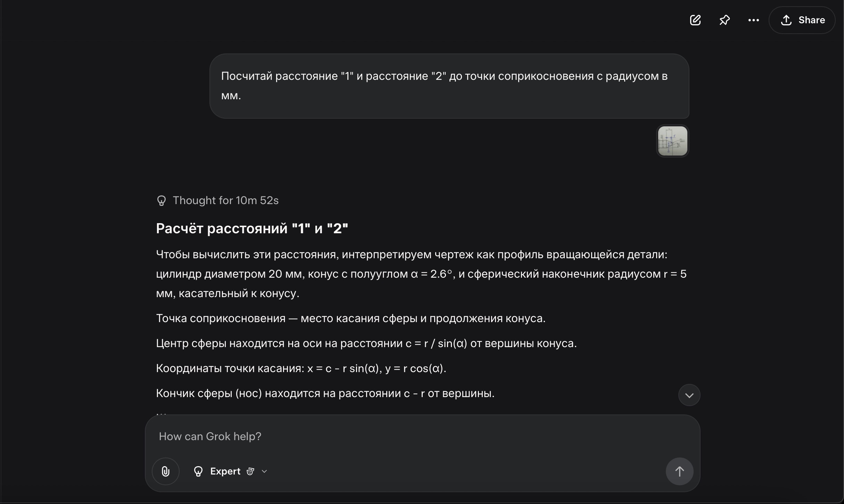Start a new chat with the compose icon
Viewport: 844px width, 504px height.
695,20
